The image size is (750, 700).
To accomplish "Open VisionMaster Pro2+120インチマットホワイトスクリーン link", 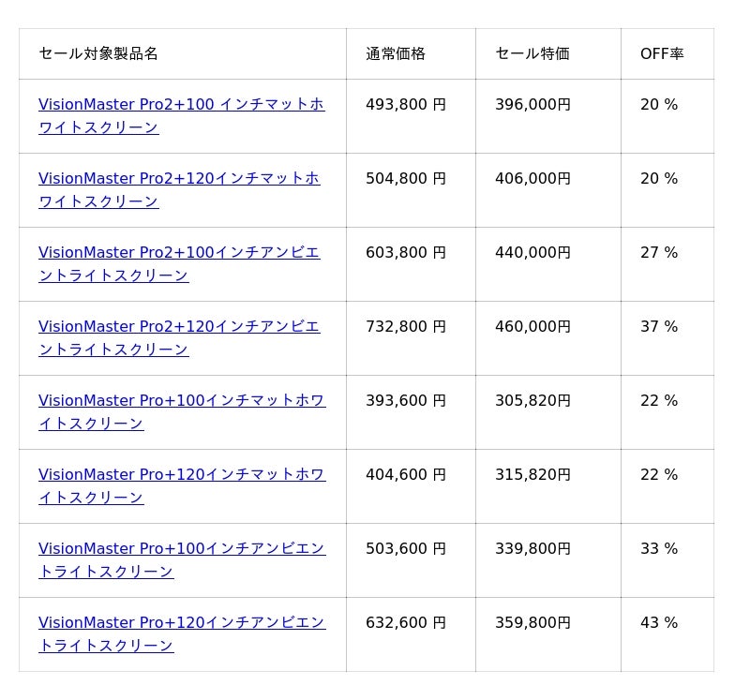I will pos(179,179).
